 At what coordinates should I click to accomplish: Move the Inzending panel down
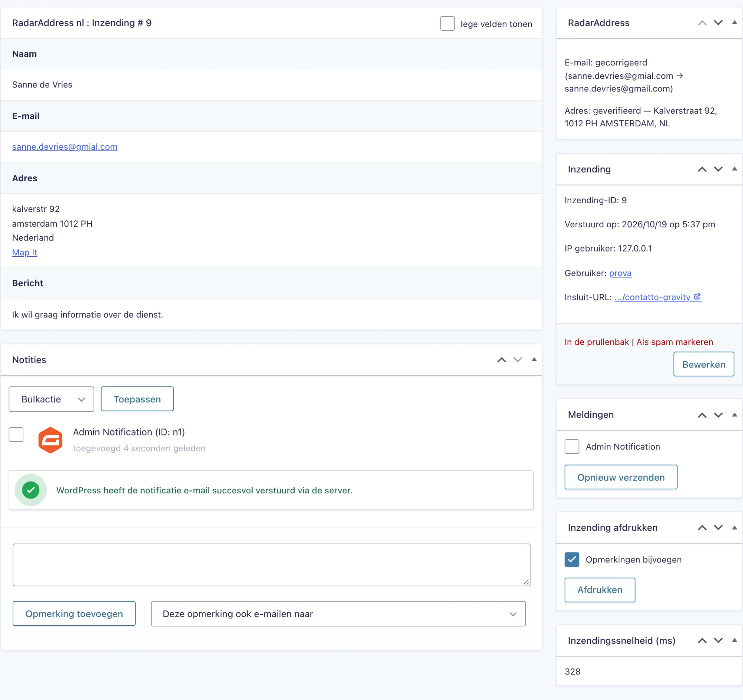click(718, 169)
